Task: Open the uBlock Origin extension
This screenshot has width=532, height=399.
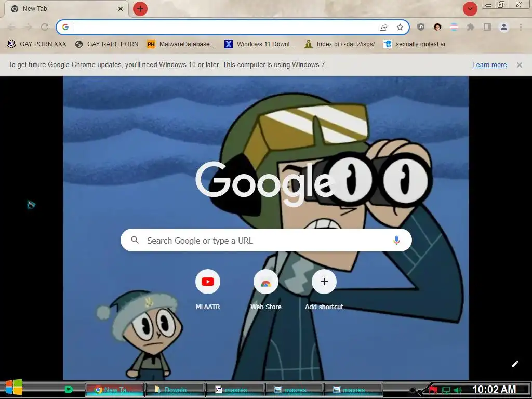Action: (x=421, y=27)
